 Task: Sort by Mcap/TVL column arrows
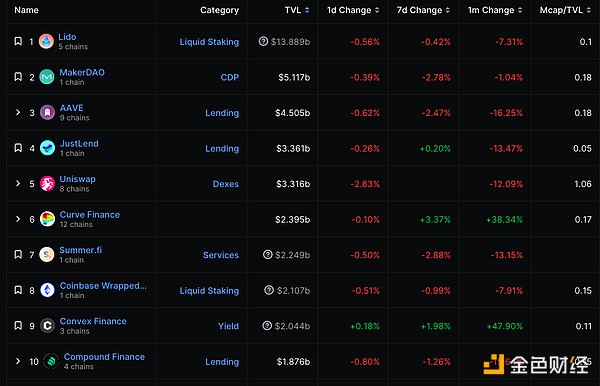click(589, 10)
